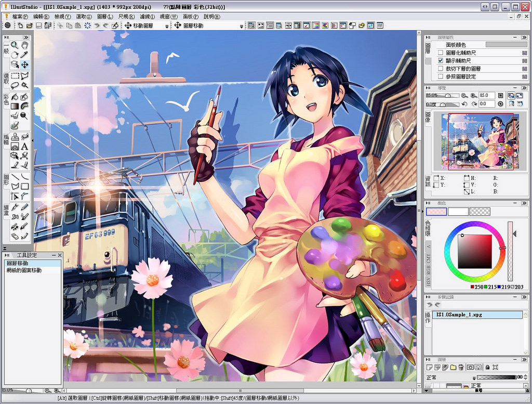This screenshot has height=404, width=532.
Task: Select the Rotate canvas tool
Action: pyautogui.click(x=15, y=55)
